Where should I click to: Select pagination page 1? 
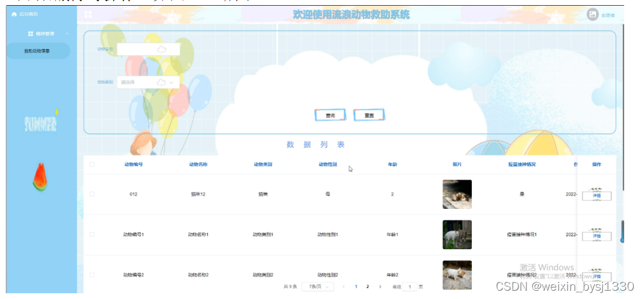tap(356, 287)
